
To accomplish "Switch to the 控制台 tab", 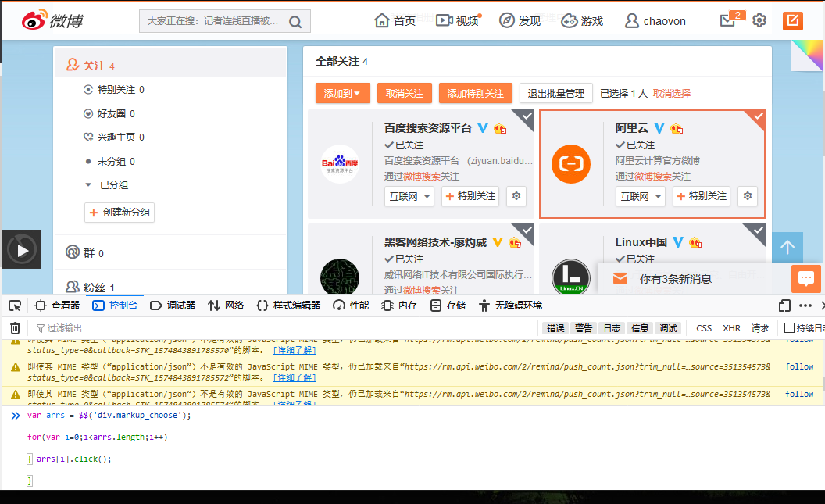I will click(115, 306).
